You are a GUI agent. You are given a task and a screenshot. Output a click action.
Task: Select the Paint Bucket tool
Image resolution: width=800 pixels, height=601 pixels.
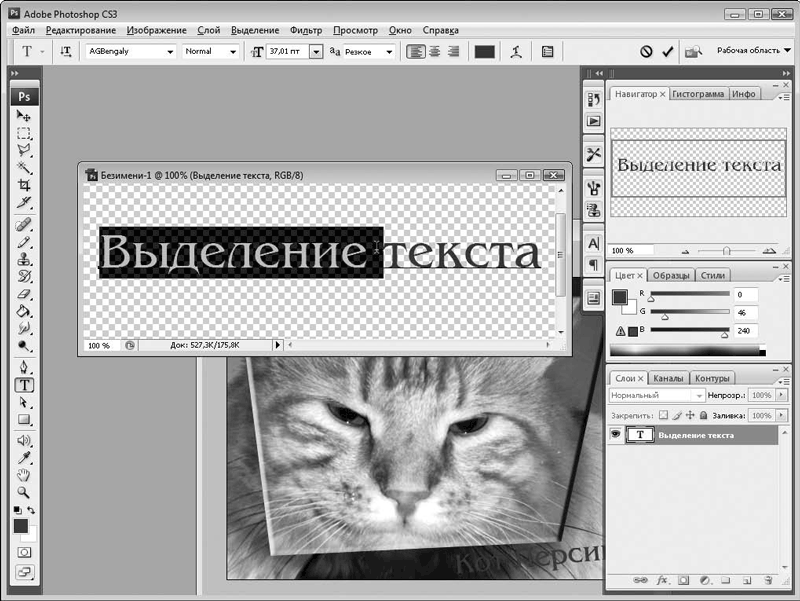[x=23, y=311]
